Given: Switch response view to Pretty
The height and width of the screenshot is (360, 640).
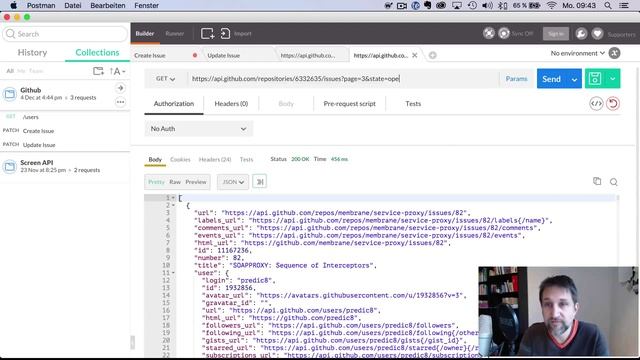Looking at the screenshot, I should tap(156, 182).
